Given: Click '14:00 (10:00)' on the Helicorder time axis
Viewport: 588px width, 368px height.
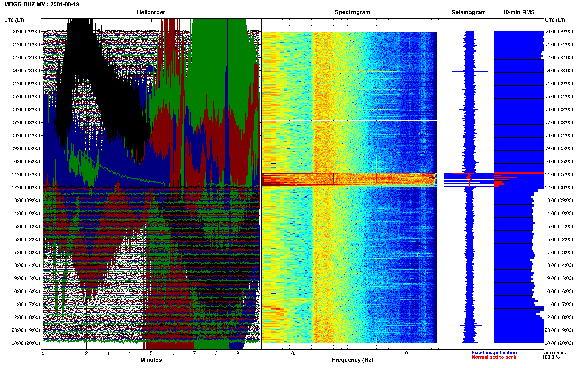Looking at the screenshot, I should 26,213.
